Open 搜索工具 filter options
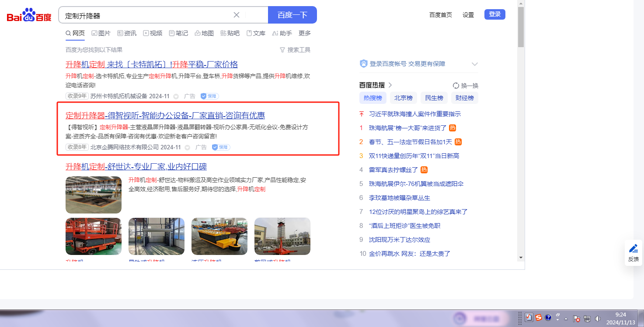 (x=295, y=50)
